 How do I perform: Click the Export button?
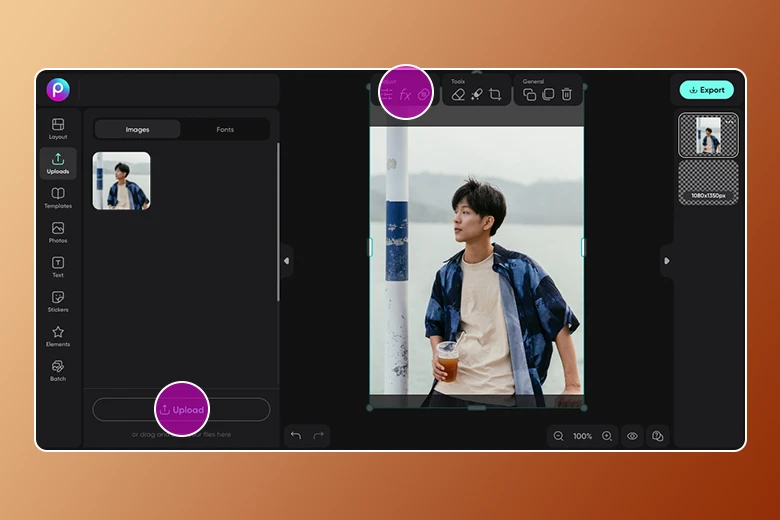(706, 90)
